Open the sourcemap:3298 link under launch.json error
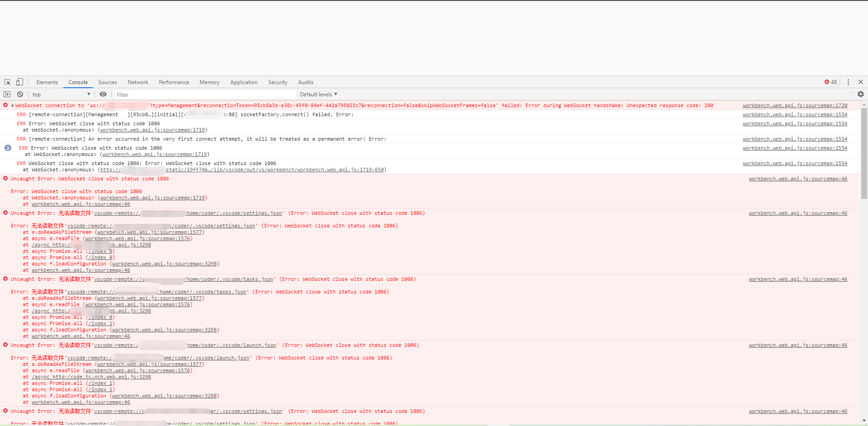 click(x=165, y=396)
